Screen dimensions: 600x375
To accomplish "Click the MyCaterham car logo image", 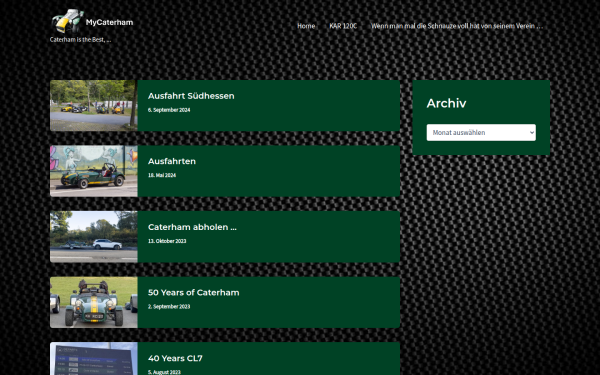I will click(x=67, y=21).
